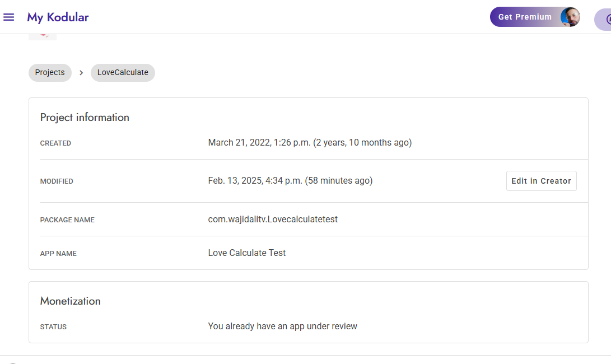611x364 pixels.
Task: Open the Projects breadcrumb chip
Action: (50, 72)
